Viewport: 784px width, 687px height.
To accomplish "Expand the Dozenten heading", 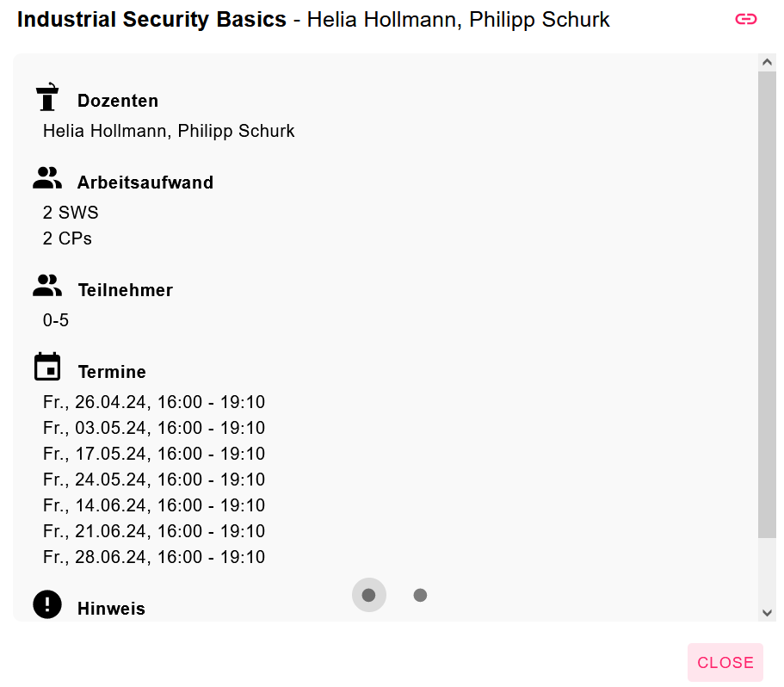I will pos(118,101).
